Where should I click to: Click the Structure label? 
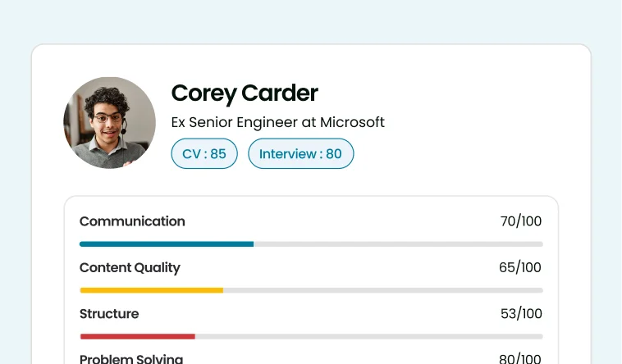[109, 314]
